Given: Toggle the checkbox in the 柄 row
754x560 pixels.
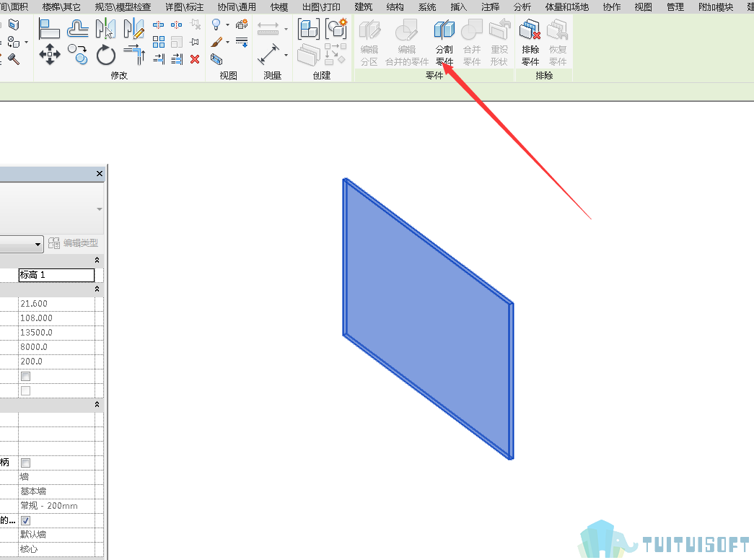Looking at the screenshot, I should pyautogui.click(x=25, y=463).
